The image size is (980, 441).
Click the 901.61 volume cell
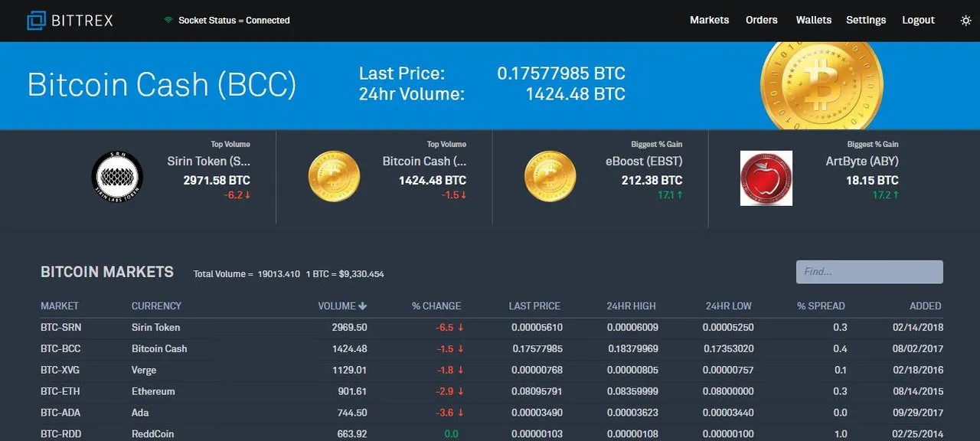pos(353,391)
